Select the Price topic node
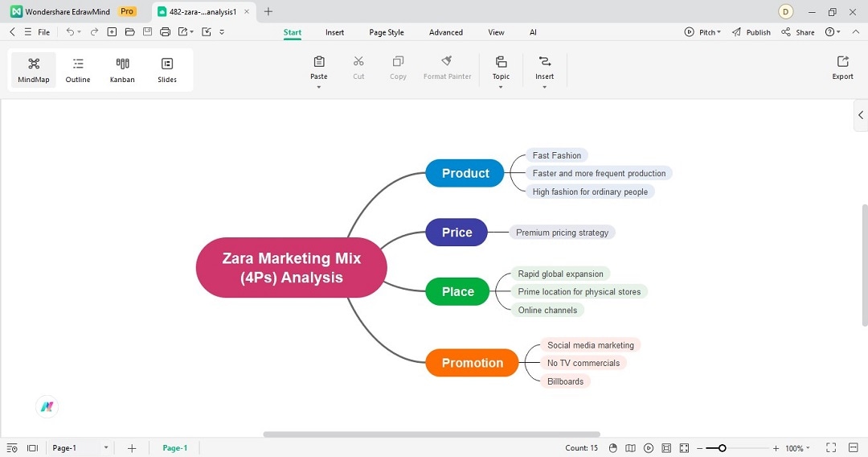The height and width of the screenshot is (457, 868). tap(457, 233)
